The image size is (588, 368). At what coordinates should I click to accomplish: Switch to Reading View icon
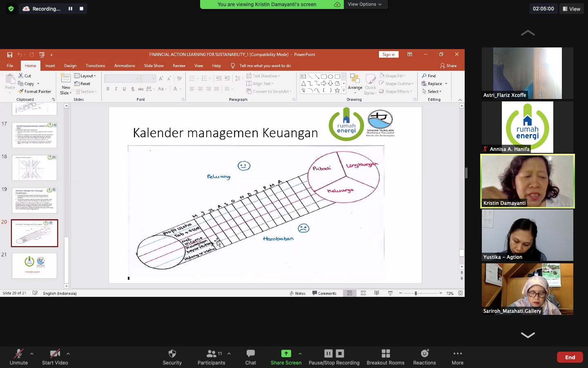(376, 293)
